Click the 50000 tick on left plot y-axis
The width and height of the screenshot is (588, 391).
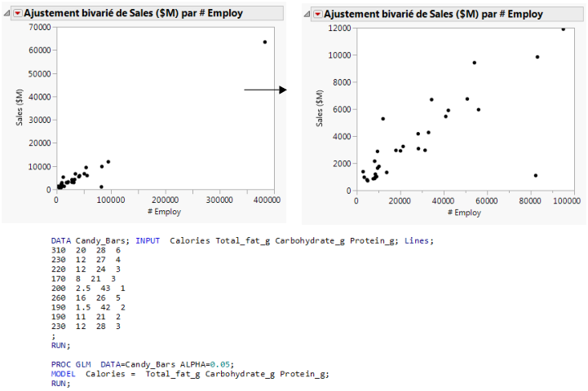click(x=40, y=74)
